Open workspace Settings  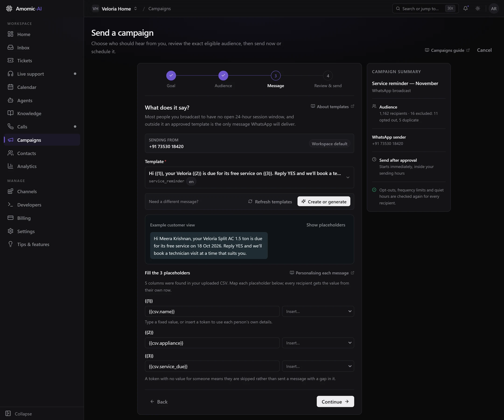(42, 231)
